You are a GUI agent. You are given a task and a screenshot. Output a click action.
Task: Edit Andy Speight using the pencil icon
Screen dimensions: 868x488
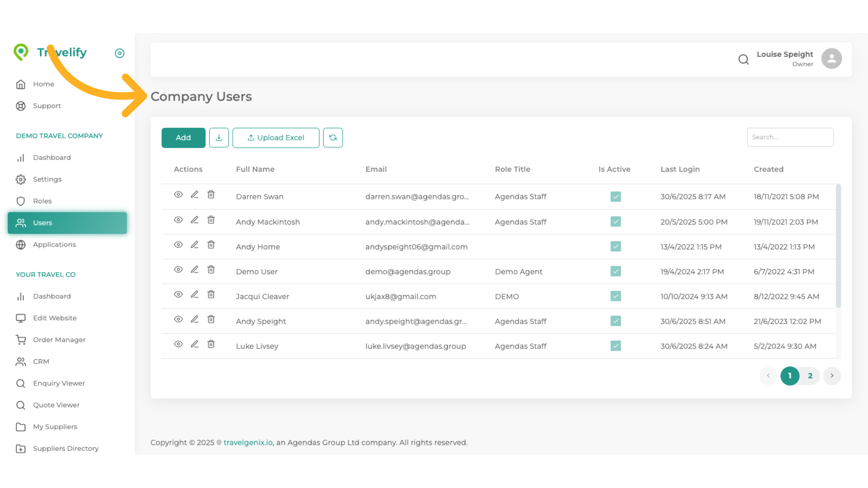click(x=194, y=319)
